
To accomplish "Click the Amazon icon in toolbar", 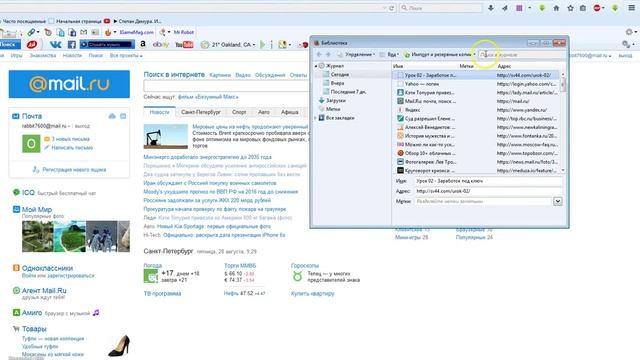I will pyautogui.click(x=143, y=44).
